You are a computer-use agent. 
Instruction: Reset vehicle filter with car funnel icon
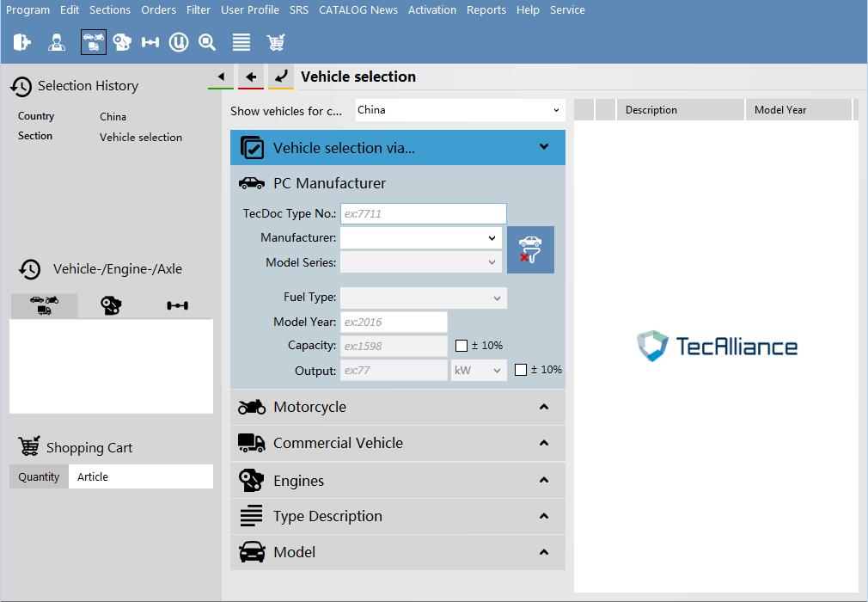click(x=530, y=249)
